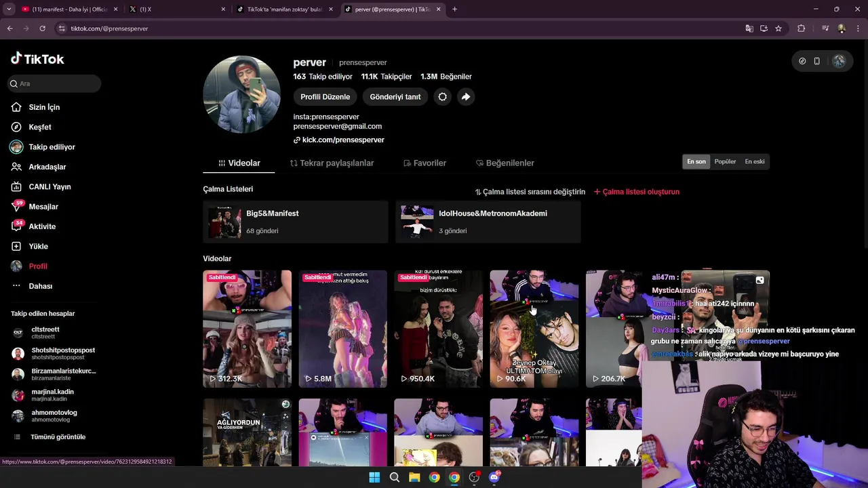Screen dimensions: 868x488
Task: Click the get app phone icon
Action: click(x=816, y=61)
